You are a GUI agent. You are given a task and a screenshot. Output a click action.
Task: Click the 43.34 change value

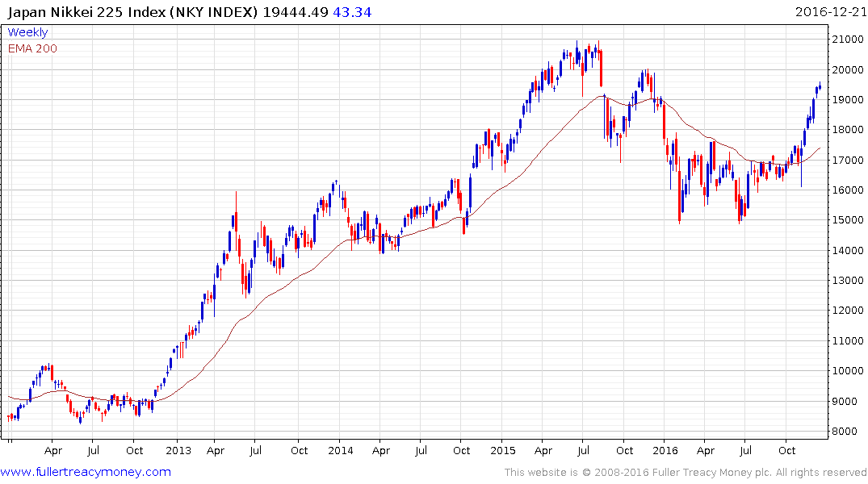(352, 11)
